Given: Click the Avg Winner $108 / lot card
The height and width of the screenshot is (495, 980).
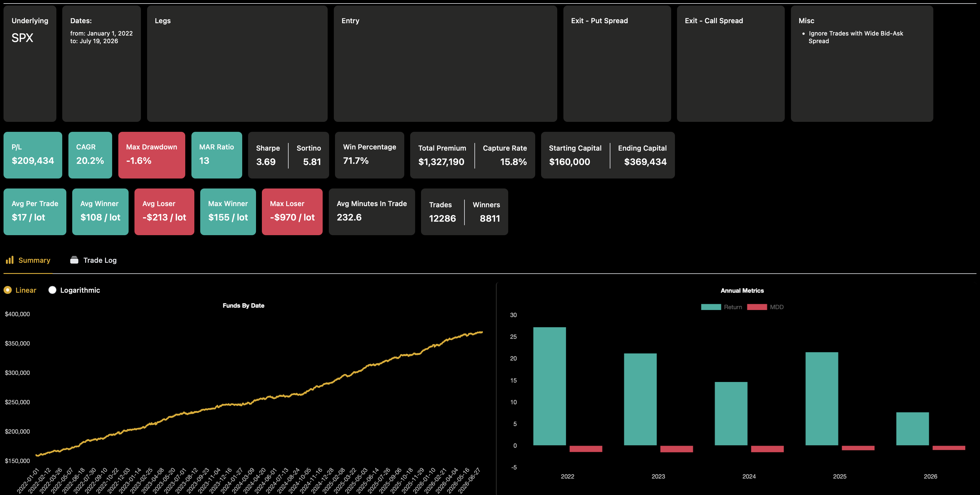Looking at the screenshot, I should tap(100, 212).
